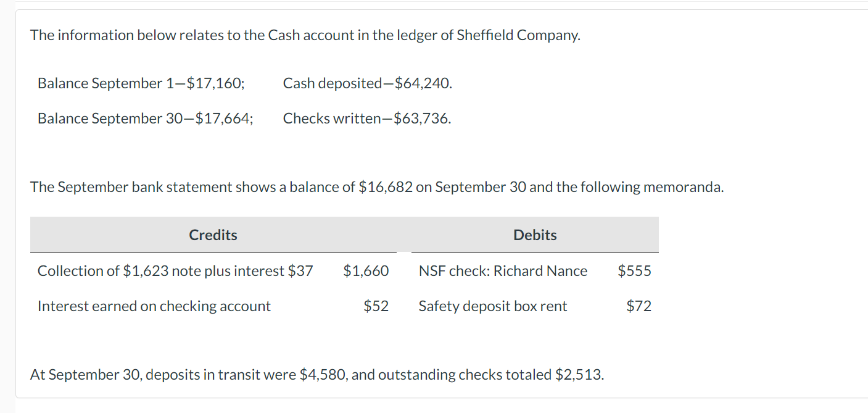Click the 'Safety deposit box rent' label
868x413 pixels.
(x=493, y=306)
